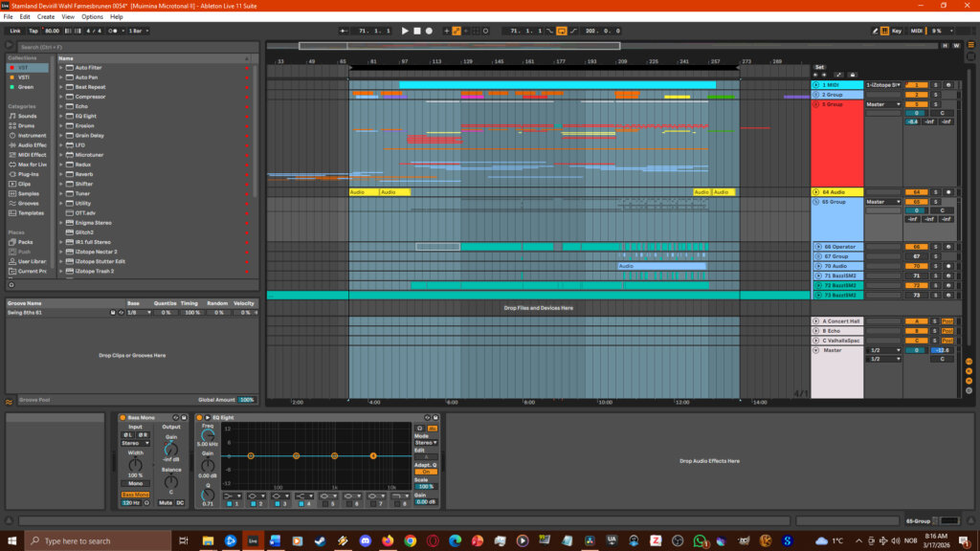Solo the 64 Audio track
Image resolution: width=980 pixels, height=551 pixels.
[936, 191]
